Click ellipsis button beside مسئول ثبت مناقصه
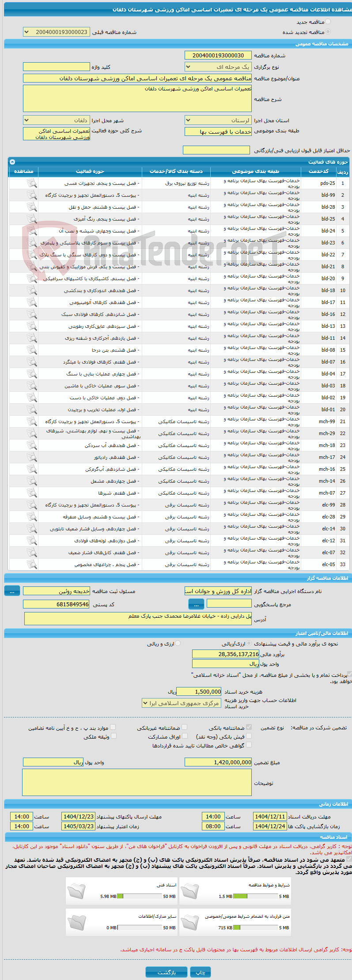The image size is (352, 980). click(12, 590)
